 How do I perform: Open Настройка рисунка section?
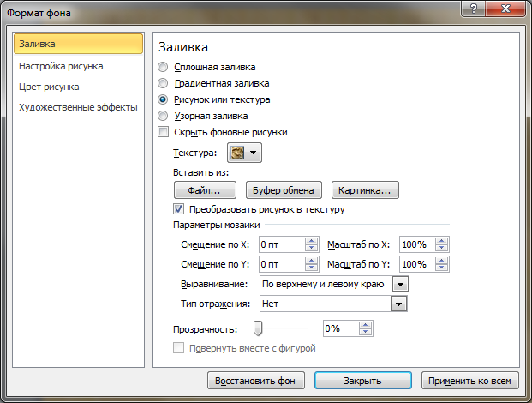(x=61, y=66)
